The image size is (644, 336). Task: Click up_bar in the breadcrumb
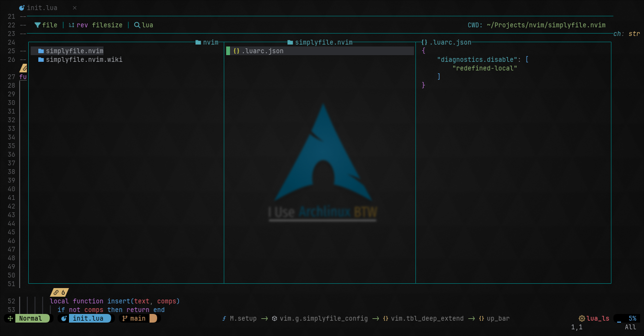[498, 318]
